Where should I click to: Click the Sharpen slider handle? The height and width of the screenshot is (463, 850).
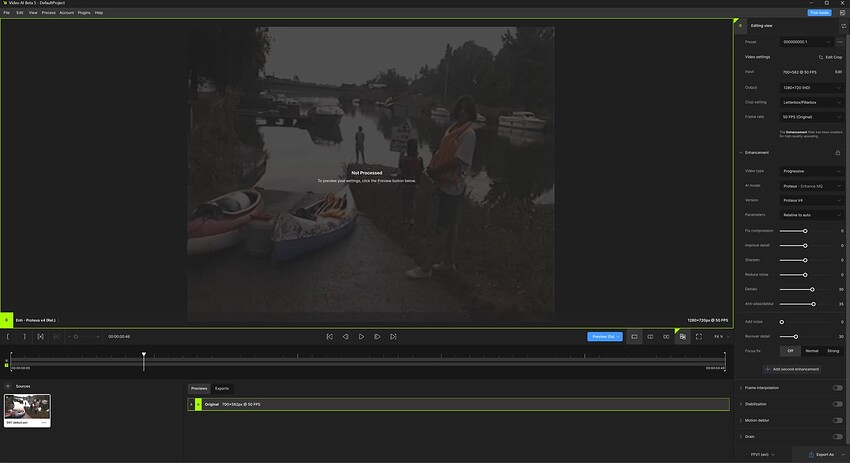[x=805, y=259]
